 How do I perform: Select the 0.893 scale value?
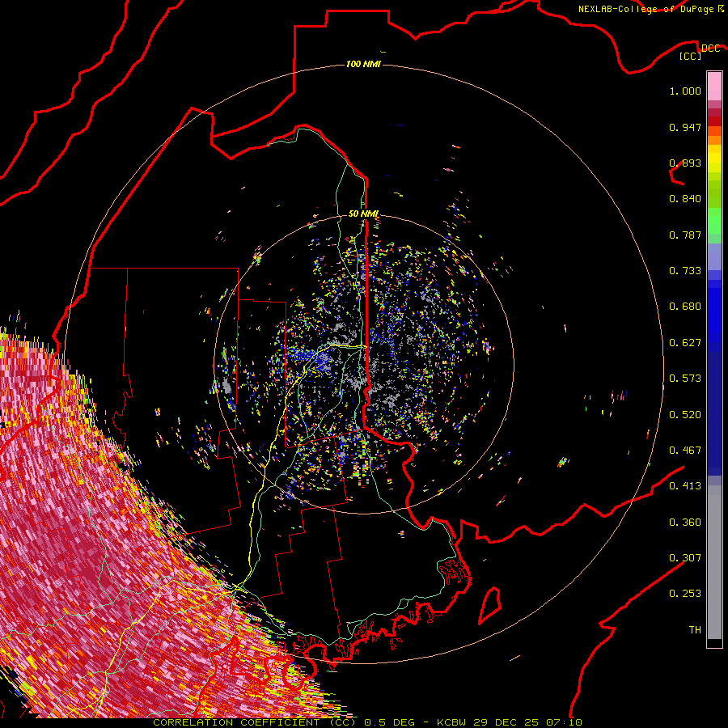(x=685, y=163)
